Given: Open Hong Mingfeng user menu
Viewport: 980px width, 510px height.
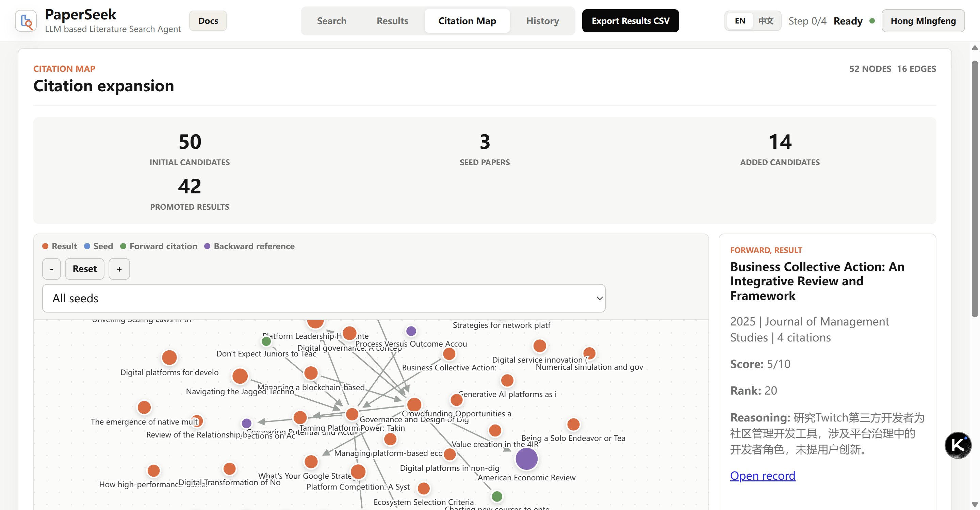Looking at the screenshot, I should pyautogui.click(x=923, y=21).
